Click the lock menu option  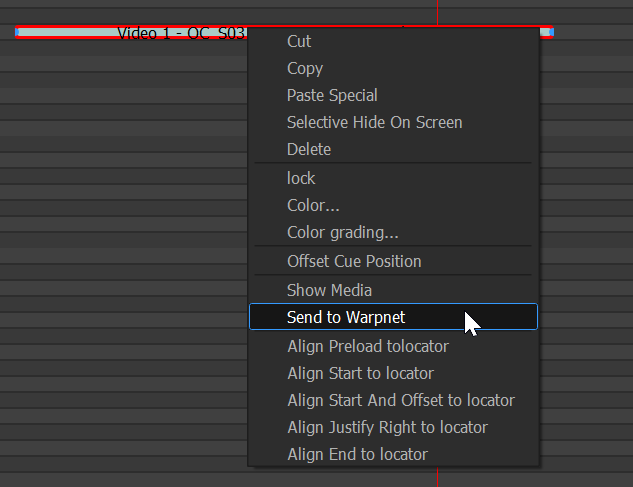pyautogui.click(x=301, y=178)
